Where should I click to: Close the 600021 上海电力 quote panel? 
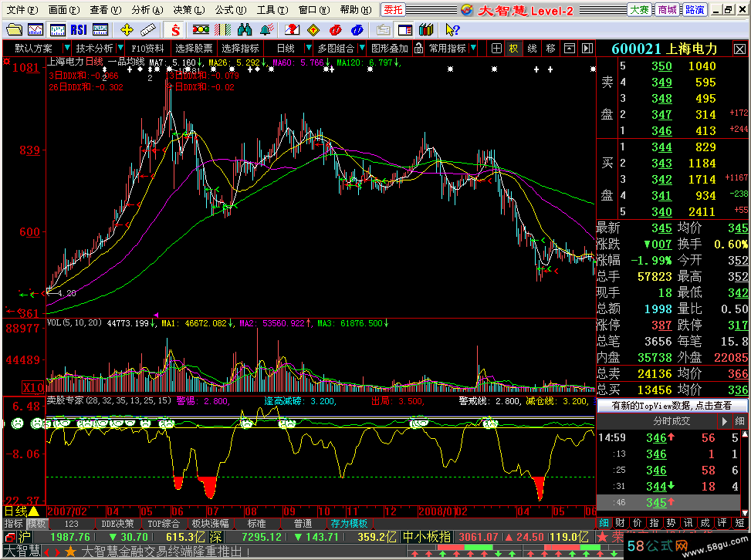[739, 49]
